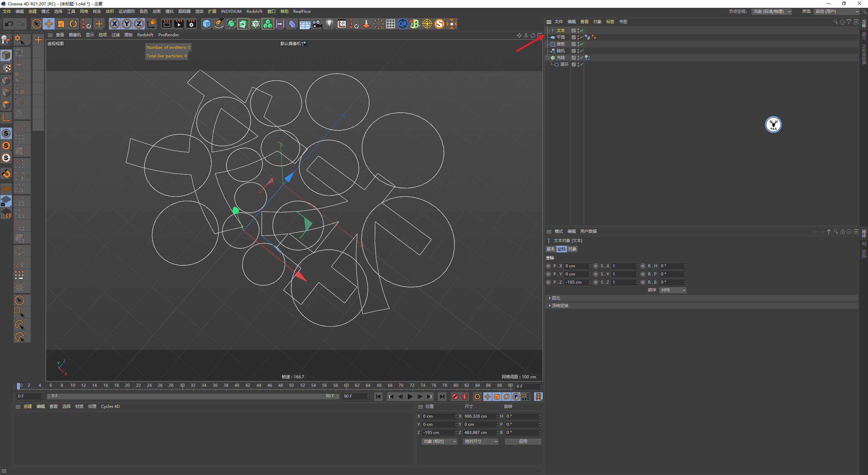Screen dimensions: 868x475
Task: Switch to the 对象 attribute tab
Action: tap(572, 249)
